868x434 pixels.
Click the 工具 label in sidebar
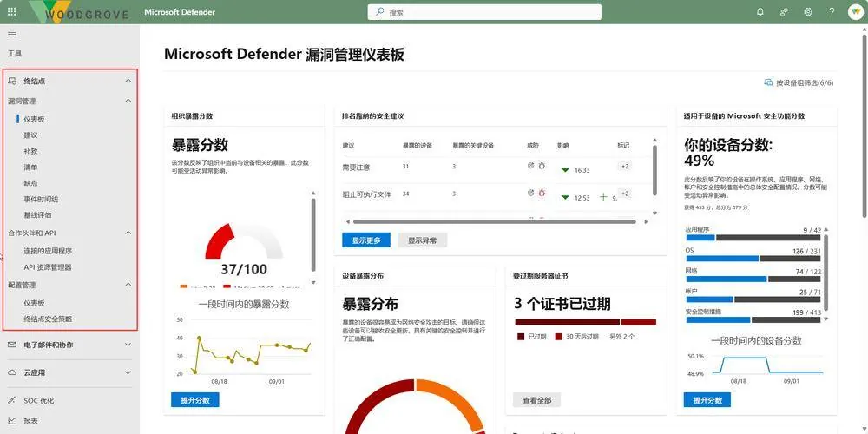tap(15, 54)
